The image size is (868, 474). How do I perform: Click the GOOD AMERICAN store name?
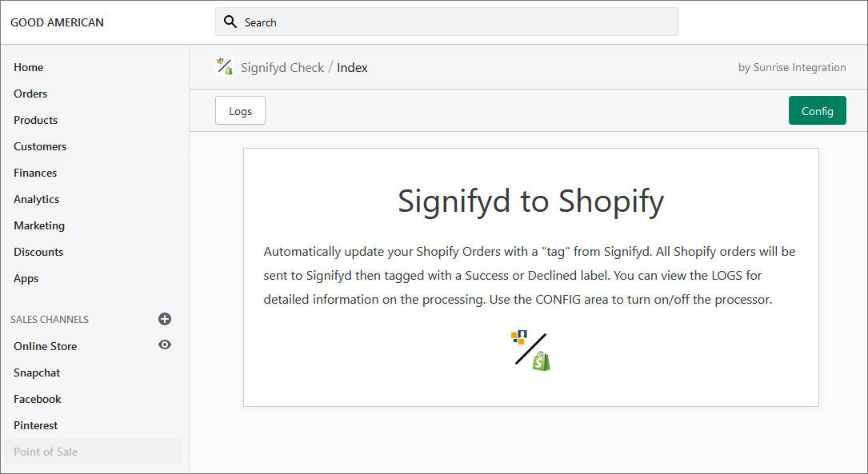pos(57,22)
